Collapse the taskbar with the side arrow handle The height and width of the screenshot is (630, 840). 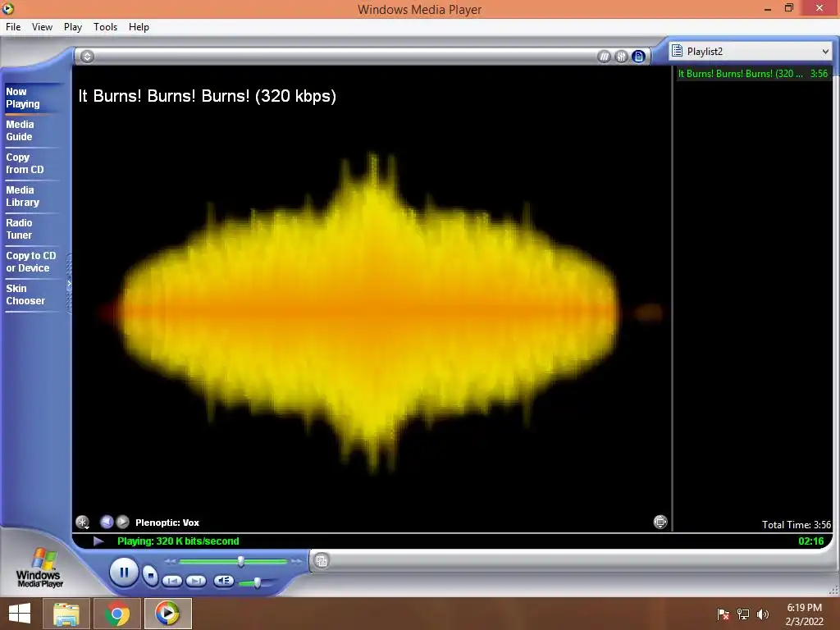pos(69,284)
